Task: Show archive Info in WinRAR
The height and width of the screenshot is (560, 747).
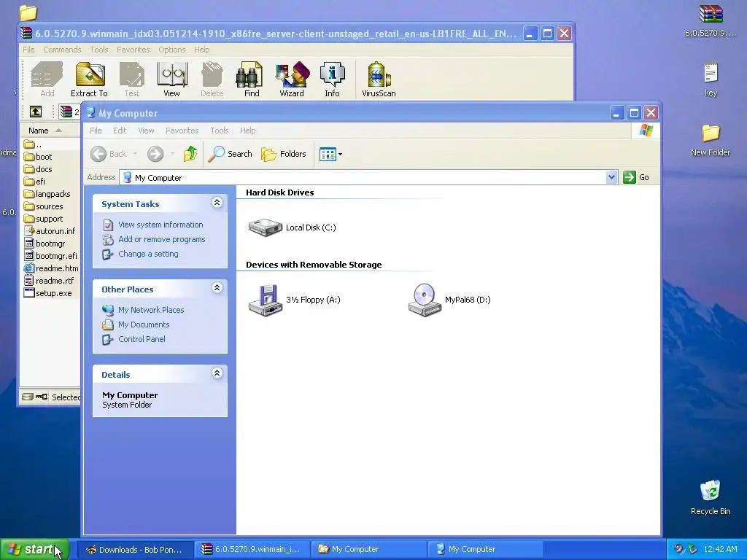Action: (x=332, y=80)
